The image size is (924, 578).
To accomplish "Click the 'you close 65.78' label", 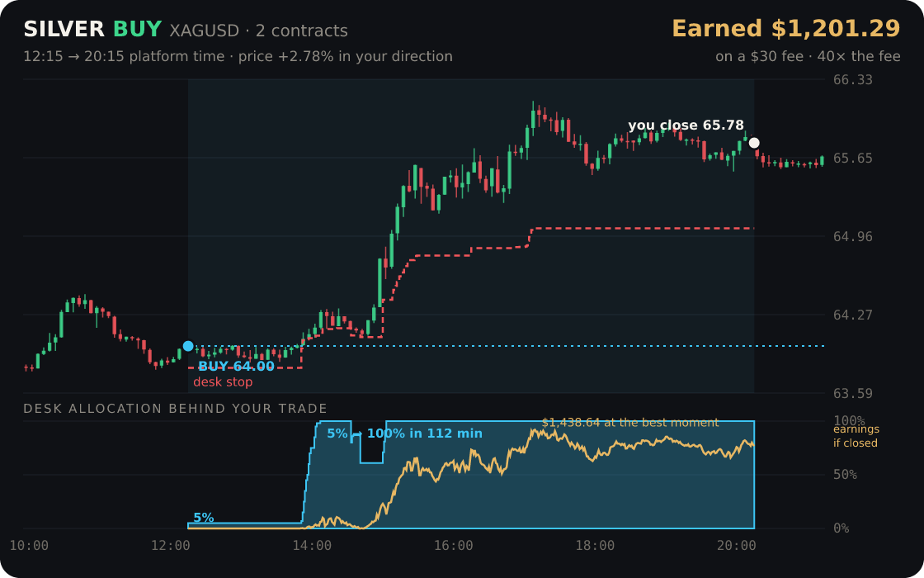I will (x=686, y=126).
